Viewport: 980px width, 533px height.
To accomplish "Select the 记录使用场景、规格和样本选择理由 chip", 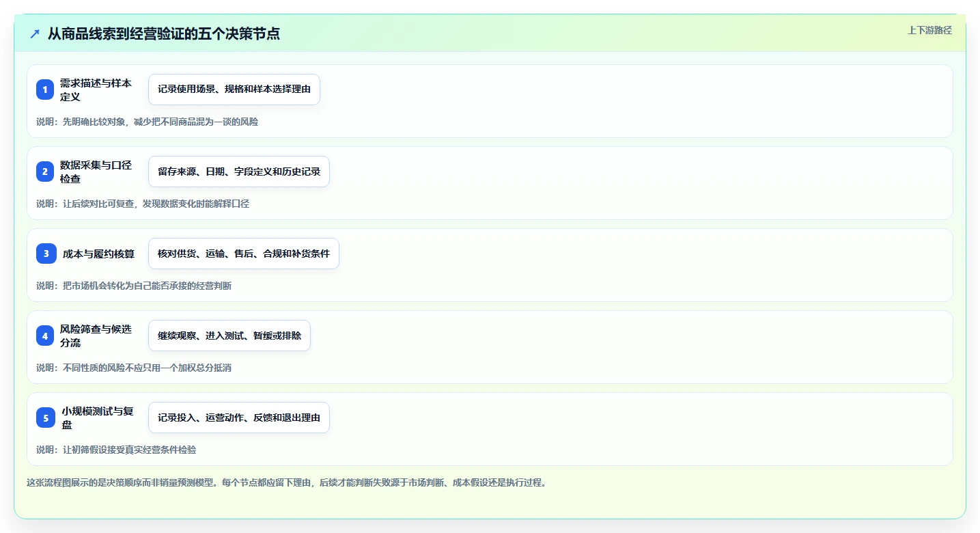I will tap(234, 90).
